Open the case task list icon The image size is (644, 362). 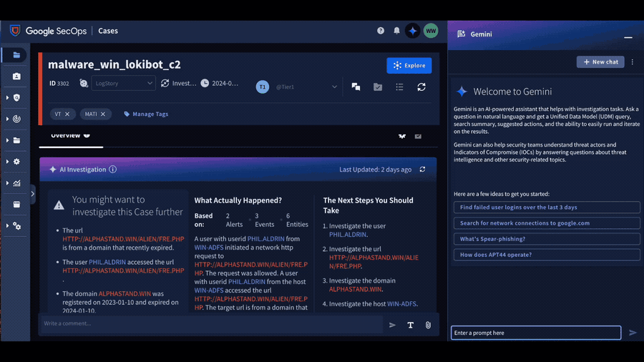point(399,87)
